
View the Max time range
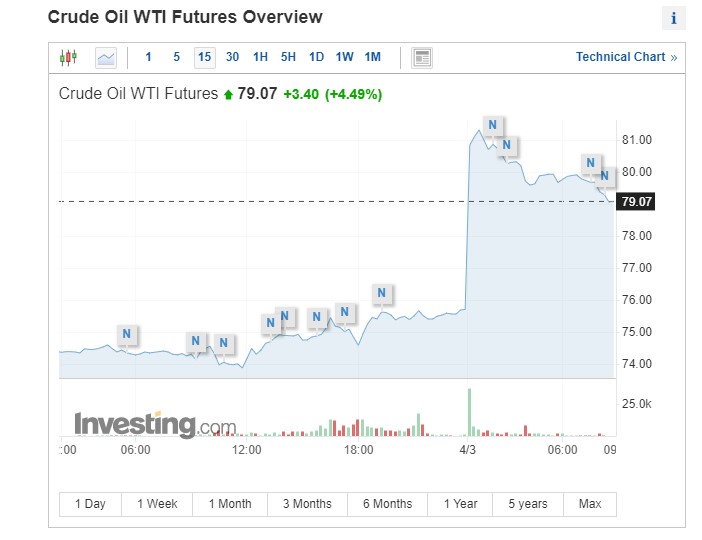590,504
